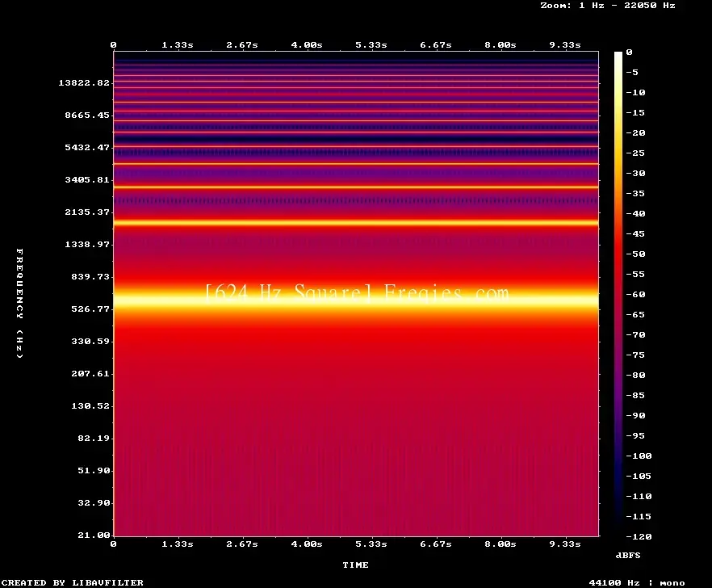
Task: Pick the 9.33s label on the bottom time axis
Action: (565, 544)
